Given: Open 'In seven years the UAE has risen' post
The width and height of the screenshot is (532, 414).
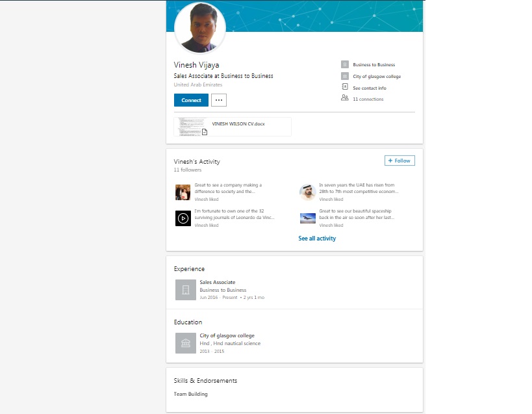Looking at the screenshot, I should [359, 188].
